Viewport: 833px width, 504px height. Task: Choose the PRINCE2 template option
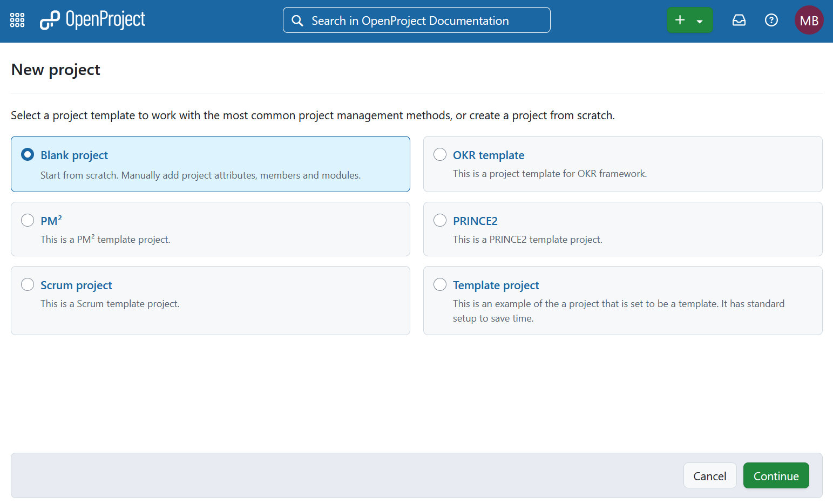(x=439, y=220)
